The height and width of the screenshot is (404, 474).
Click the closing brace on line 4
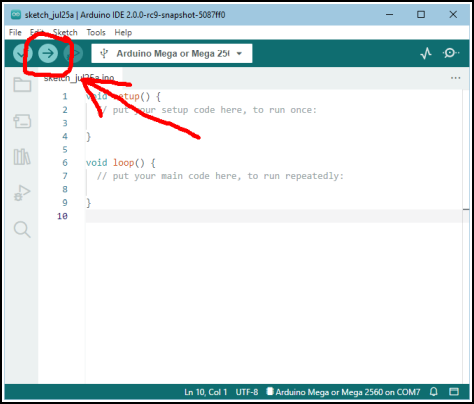click(x=88, y=136)
